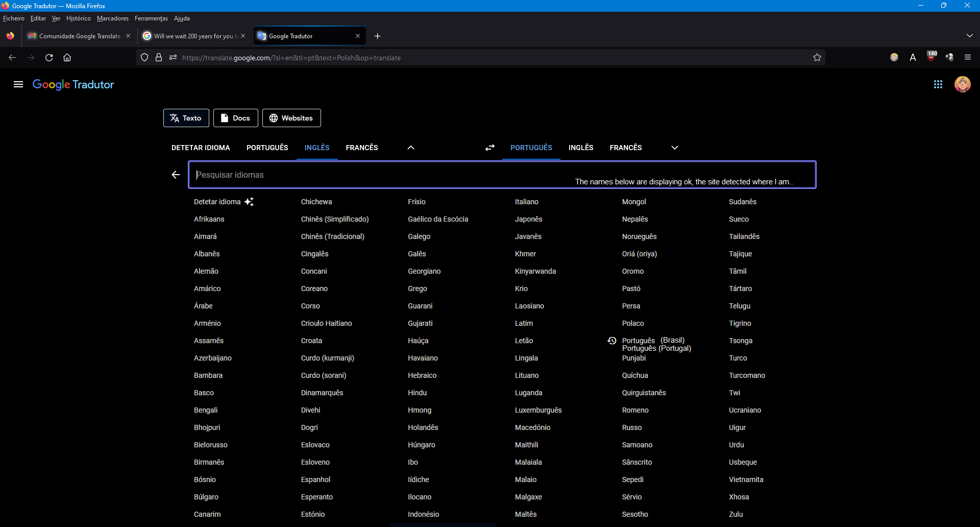The image size is (980, 527).
Task: Select Chinês (Simplificado)
Action: pos(335,219)
